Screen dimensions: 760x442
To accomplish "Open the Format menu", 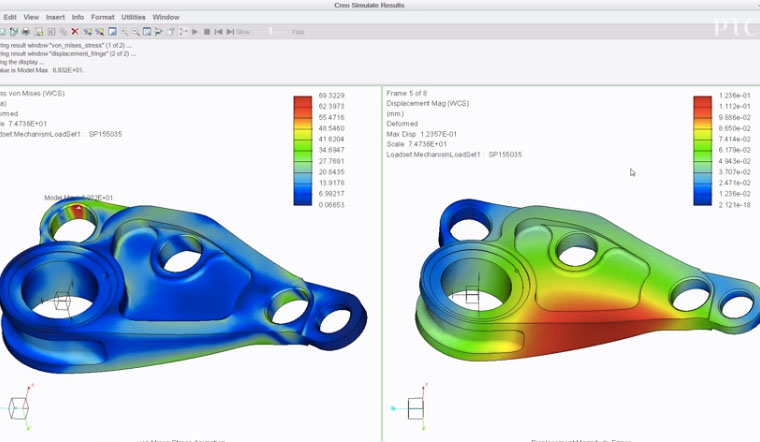I will 103,17.
